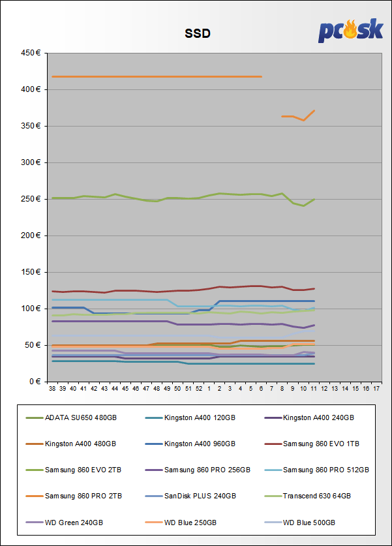
Task: Click the 250 € axis label
Action: tap(31, 199)
